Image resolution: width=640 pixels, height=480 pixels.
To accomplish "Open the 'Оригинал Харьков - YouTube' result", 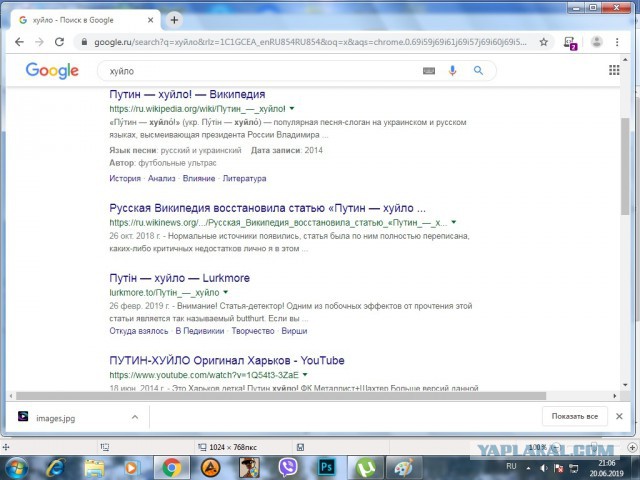I will 227,360.
